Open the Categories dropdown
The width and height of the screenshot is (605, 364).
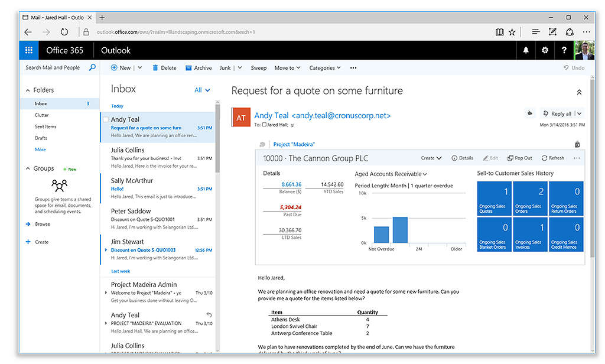325,68
